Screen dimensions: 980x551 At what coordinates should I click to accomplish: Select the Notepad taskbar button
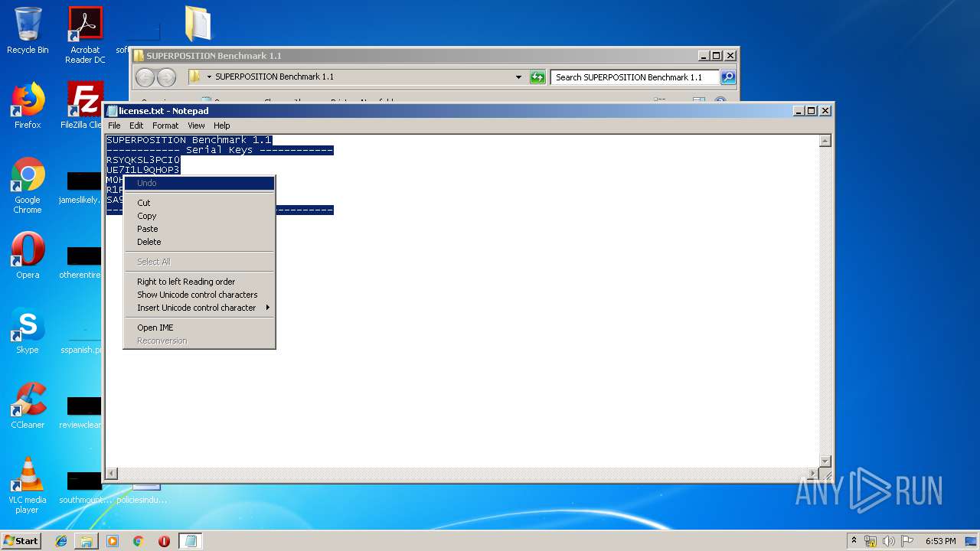point(191,541)
